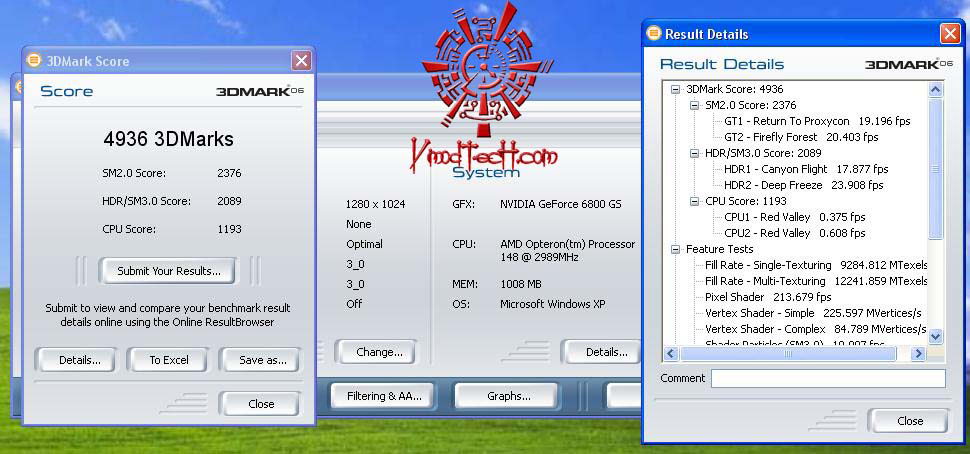Select 'HDR/SM3.0 Score: 2089' tree row

(763, 153)
